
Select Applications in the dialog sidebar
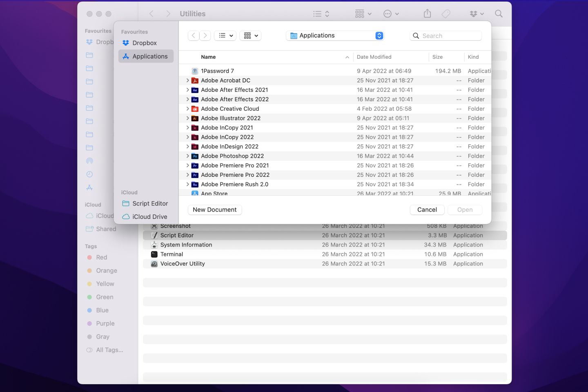coord(146,56)
